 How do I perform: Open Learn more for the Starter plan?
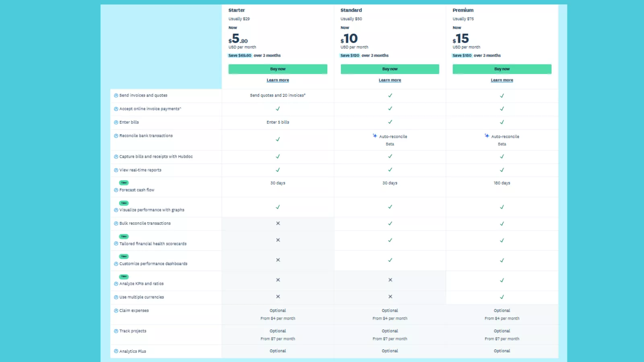pos(278,80)
